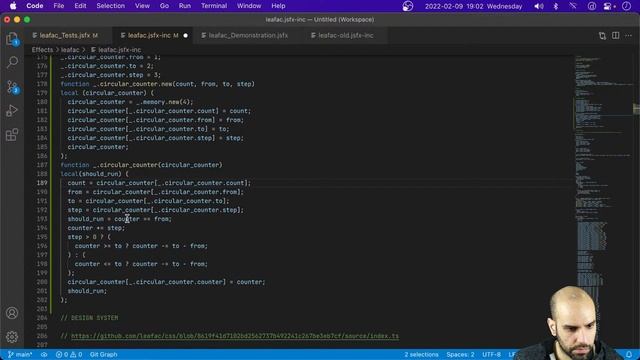Open the Go menu
The image size is (640, 360).
[x=164, y=6]
